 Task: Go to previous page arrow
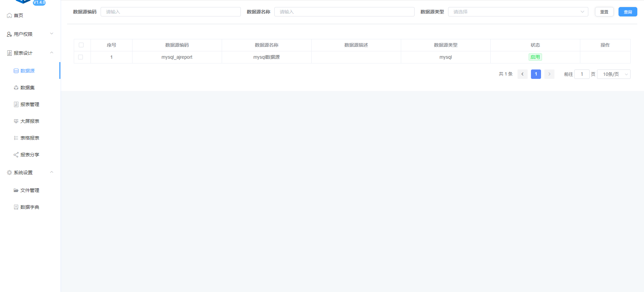click(x=523, y=74)
